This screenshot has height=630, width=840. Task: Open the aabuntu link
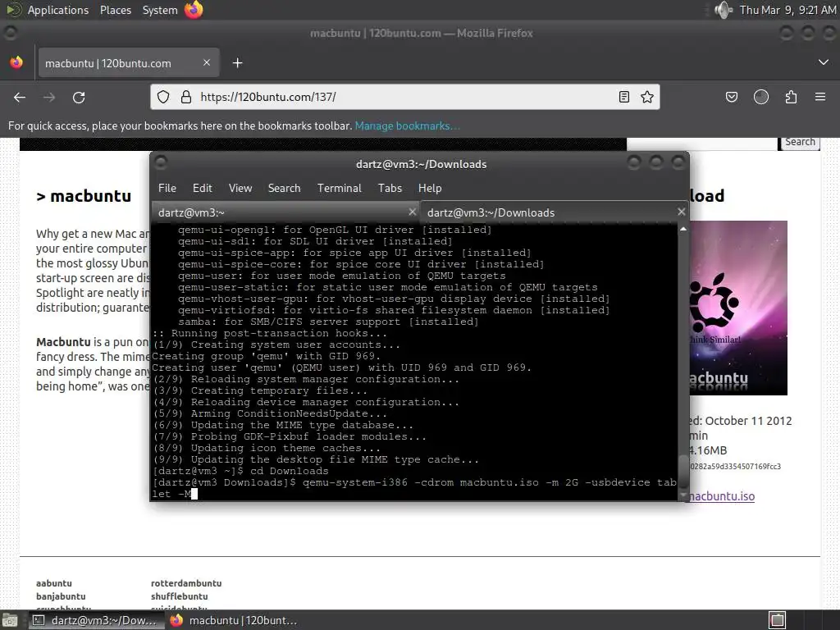point(53,583)
